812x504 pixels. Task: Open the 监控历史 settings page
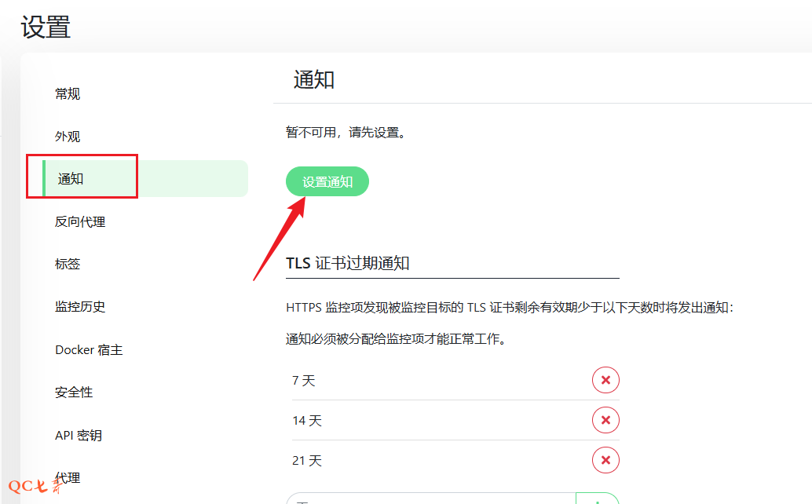tap(80, 307)
